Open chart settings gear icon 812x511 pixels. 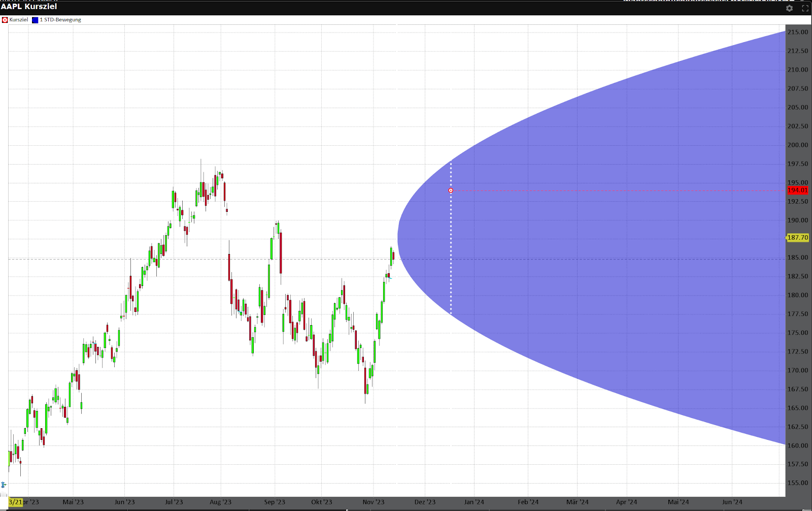[x=789, y=8]
